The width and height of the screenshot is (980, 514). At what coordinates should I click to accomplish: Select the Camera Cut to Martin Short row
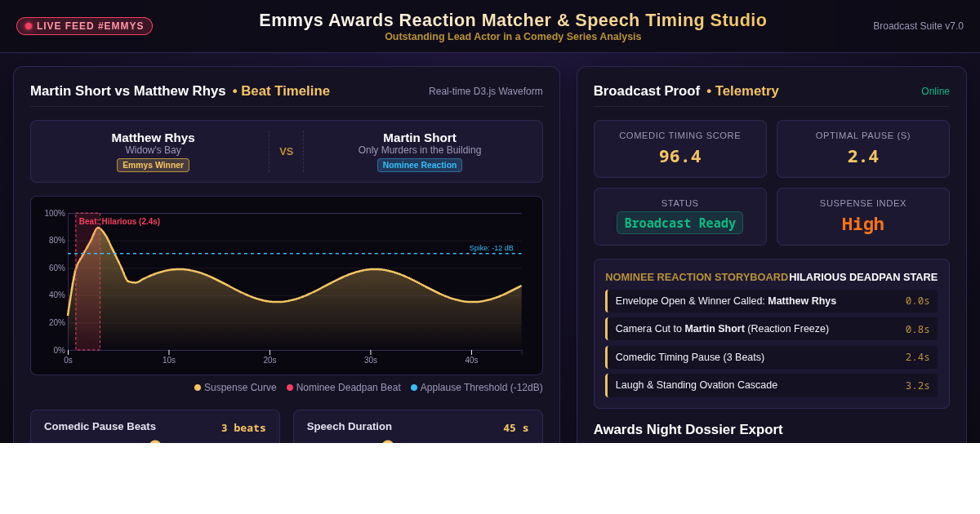tap(771, 329)
